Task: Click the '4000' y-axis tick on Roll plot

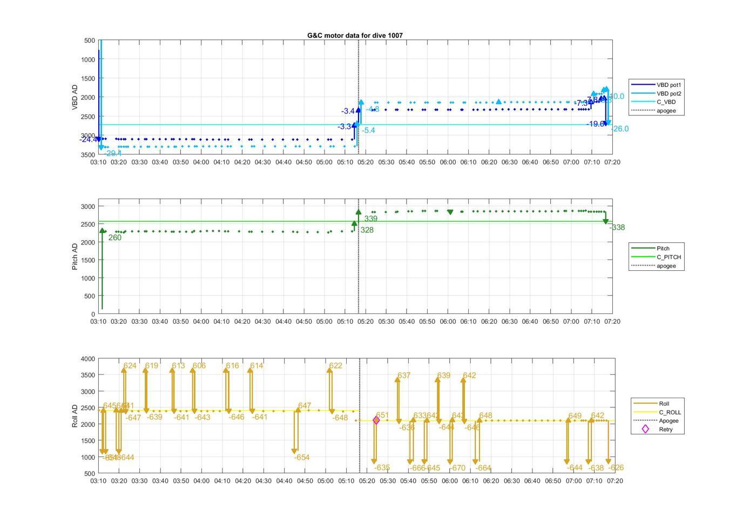Action: (x=88, y=359)
